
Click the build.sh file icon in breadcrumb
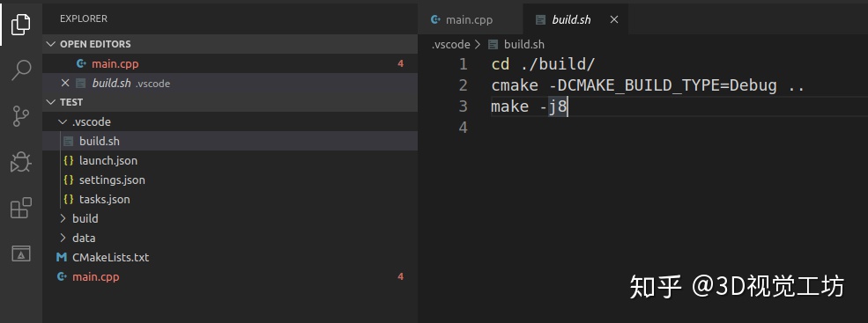(493, 44)
